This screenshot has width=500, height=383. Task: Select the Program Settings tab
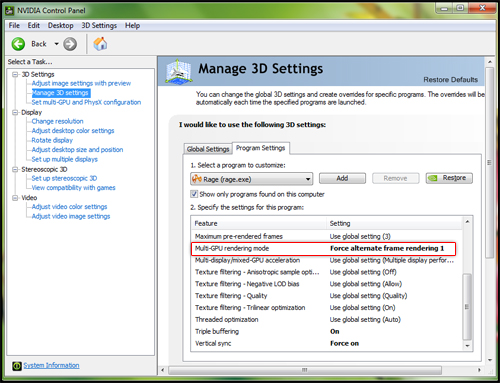[x=261, y=148]
